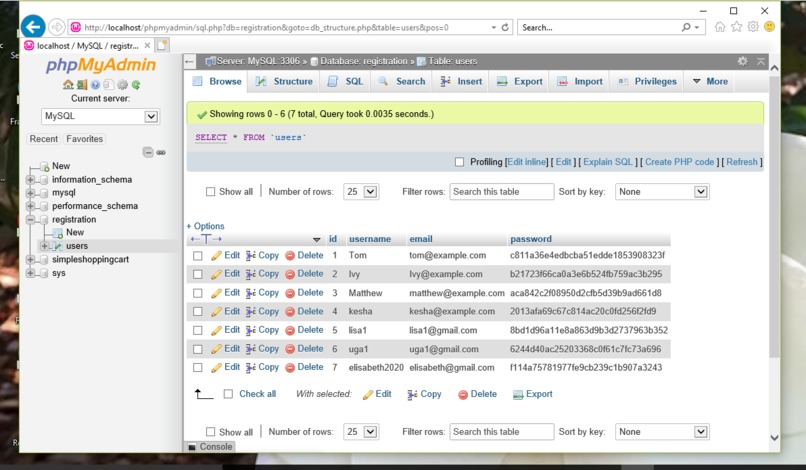Open bottom Number of rows dropdown
This screenshot has height=470, width=806.
pyautogui.click(x=361, y=432)
